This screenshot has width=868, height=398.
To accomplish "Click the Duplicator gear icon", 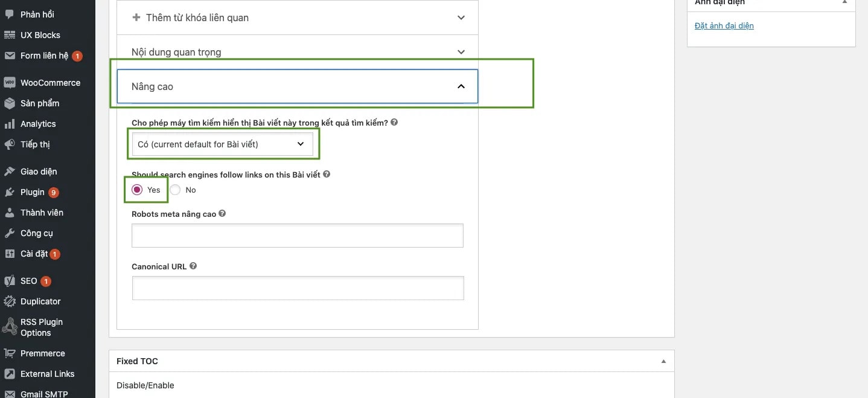I will click(x=10, y=301).
